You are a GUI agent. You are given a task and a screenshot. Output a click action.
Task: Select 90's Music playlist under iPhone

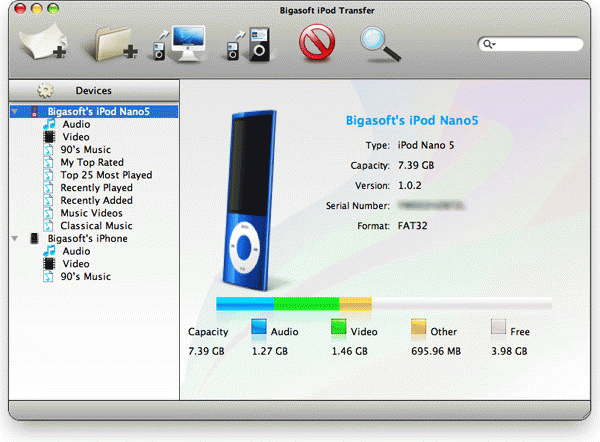[86, 276]
